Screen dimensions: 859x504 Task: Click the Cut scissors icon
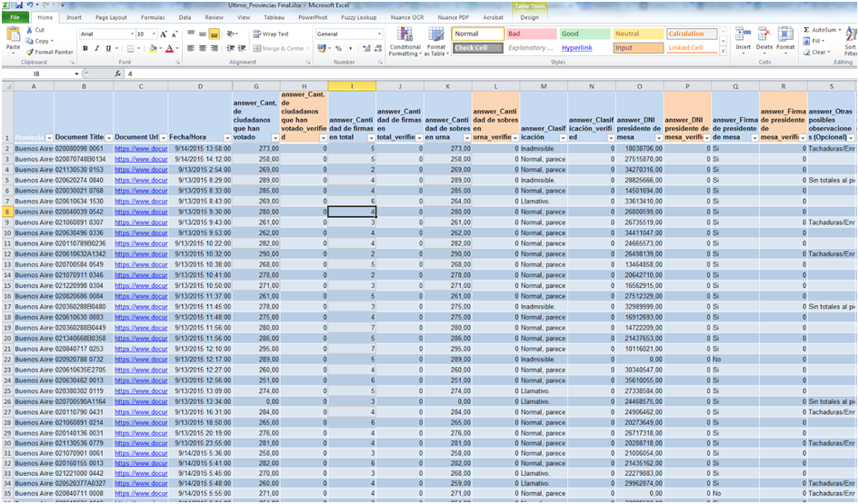coord(30,30)
